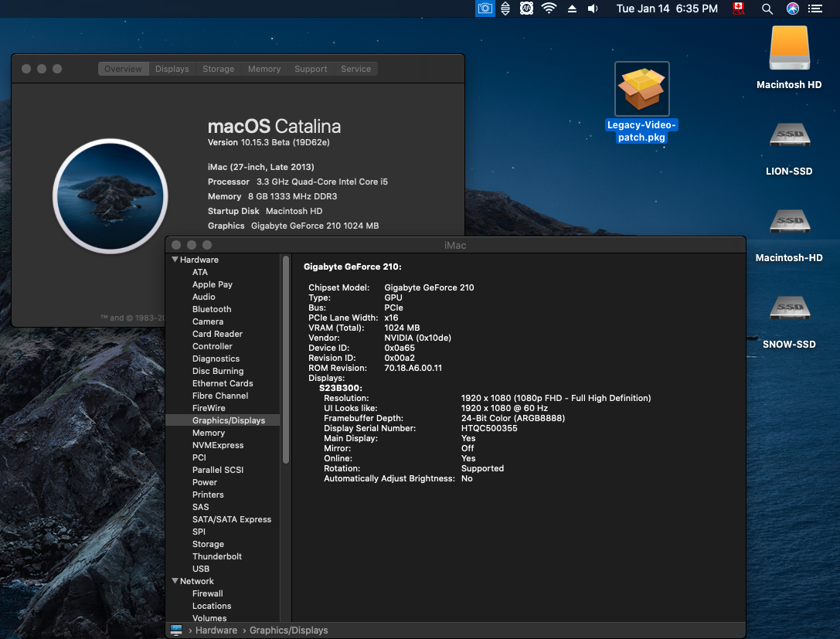Click the Device ID value 0x0a65
The image size is (840, 639).
coord(400,348)
